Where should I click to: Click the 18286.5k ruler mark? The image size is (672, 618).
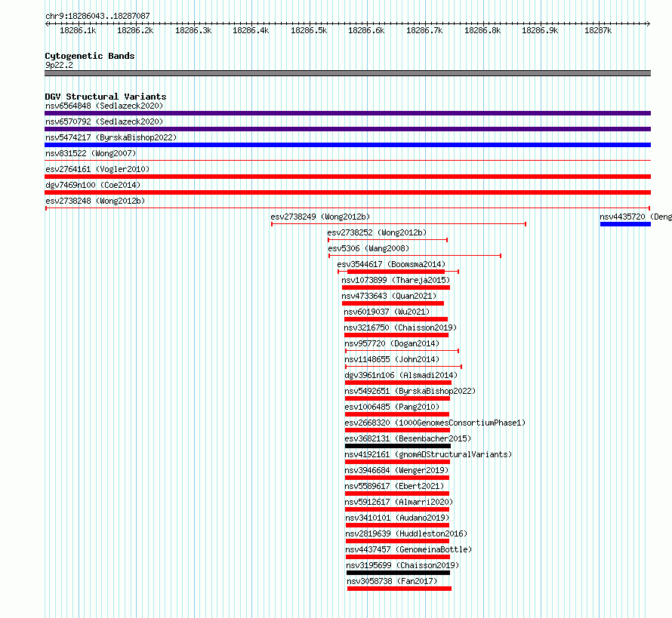click(x=309, y=30)
